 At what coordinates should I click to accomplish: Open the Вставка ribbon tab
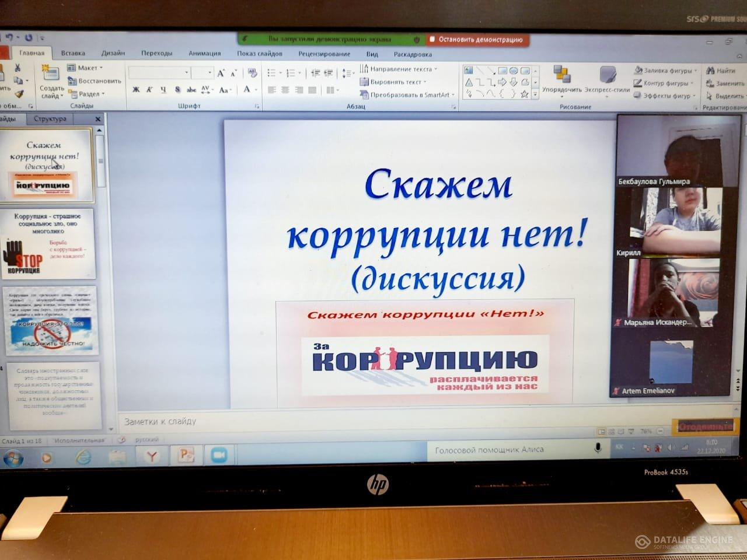point(73,53)
